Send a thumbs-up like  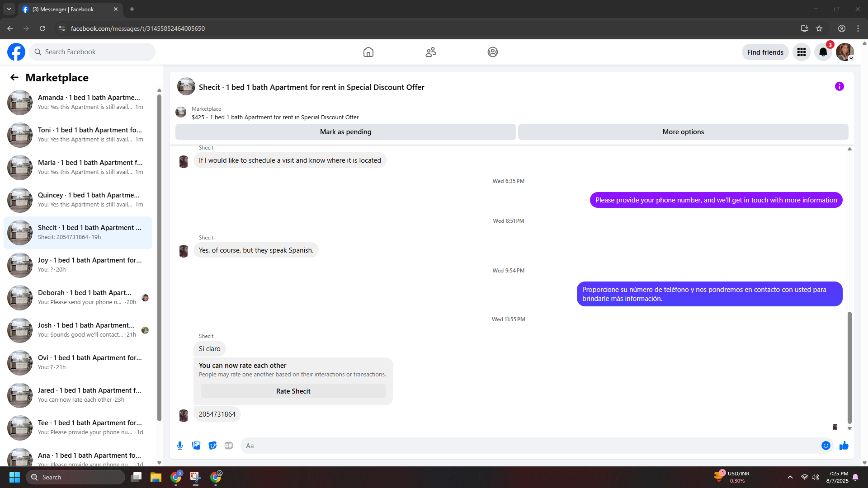click(x=844, y=446)
